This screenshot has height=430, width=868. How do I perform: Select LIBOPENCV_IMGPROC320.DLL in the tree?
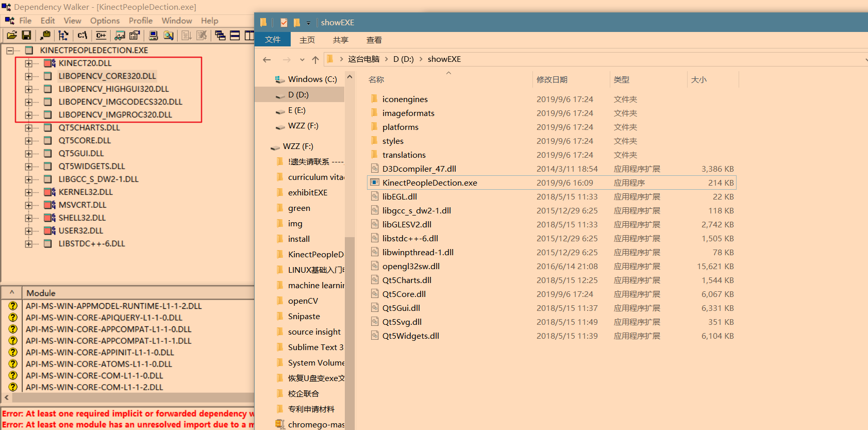(115, 114)
